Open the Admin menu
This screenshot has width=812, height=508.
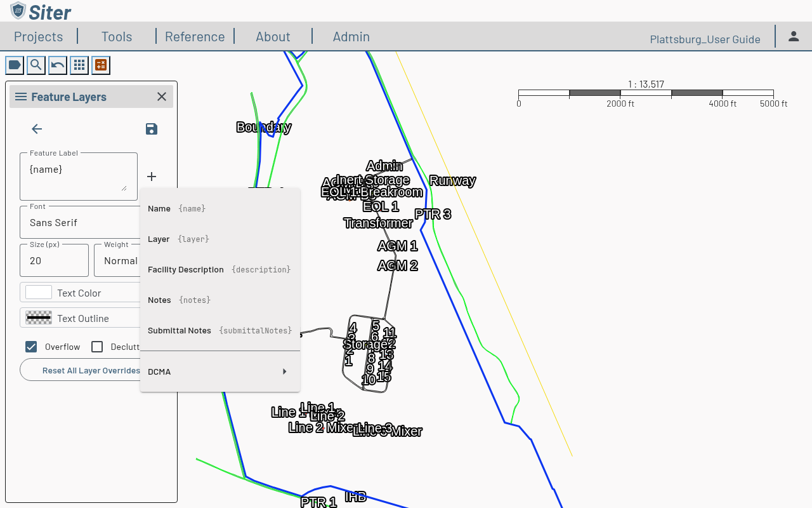point(351,37)
